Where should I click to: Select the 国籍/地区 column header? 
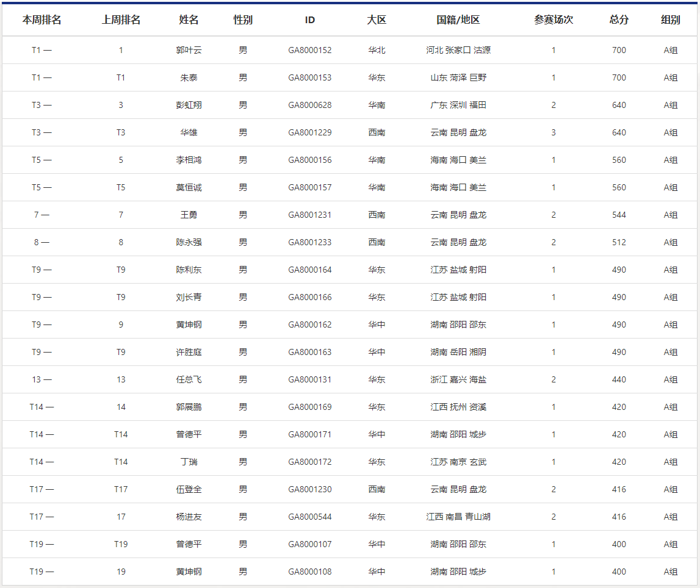pos(458,20)
